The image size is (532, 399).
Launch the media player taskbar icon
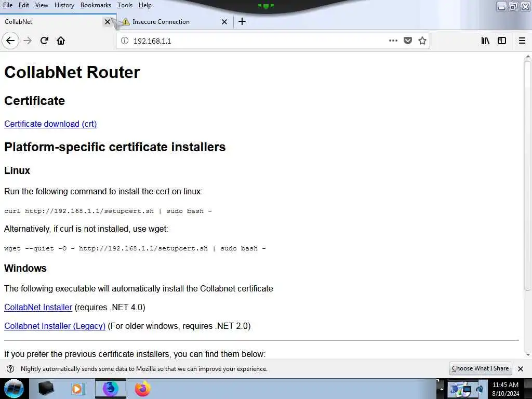click(77, 389)
